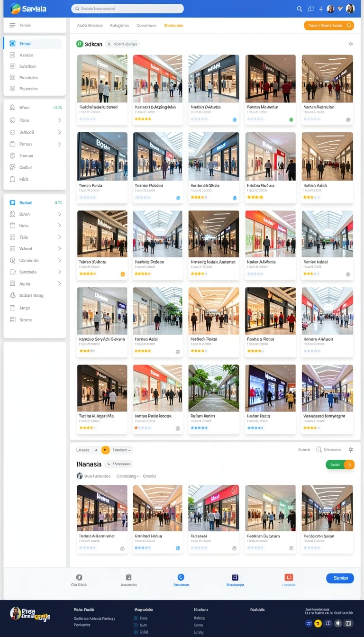Screen dimensions: 364x637
Task: Open the Nanker A Moria store thumbnail
Action: click(x=270, y=234)
